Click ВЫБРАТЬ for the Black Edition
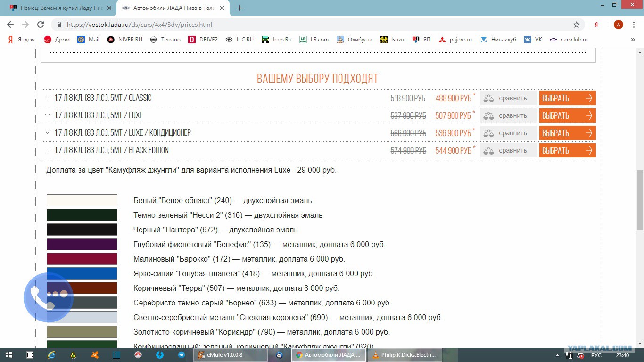 pos(568,150)
